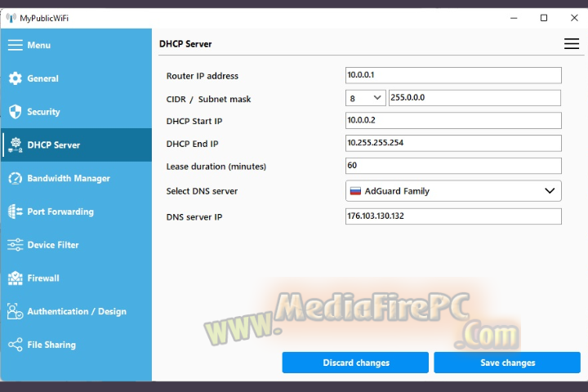The image size is (588, 392).
Task: Click the Security shield icon
Action: [x=16, y=111]
